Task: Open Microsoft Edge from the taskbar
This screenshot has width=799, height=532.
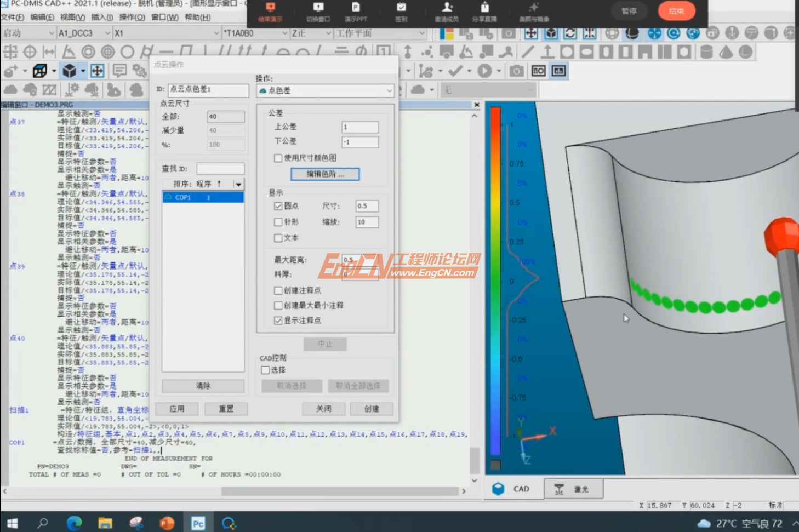Action: [x=74, y=523]
